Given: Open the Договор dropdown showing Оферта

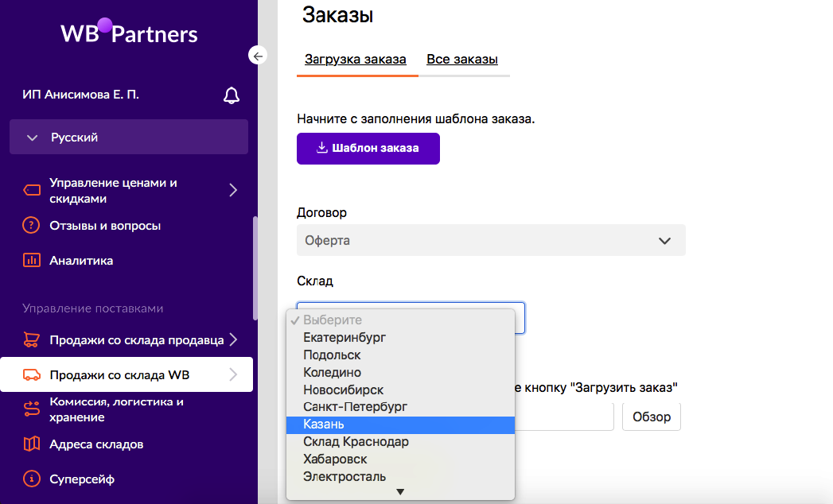Looking at the screenshot, I should (x=491, y=240).
